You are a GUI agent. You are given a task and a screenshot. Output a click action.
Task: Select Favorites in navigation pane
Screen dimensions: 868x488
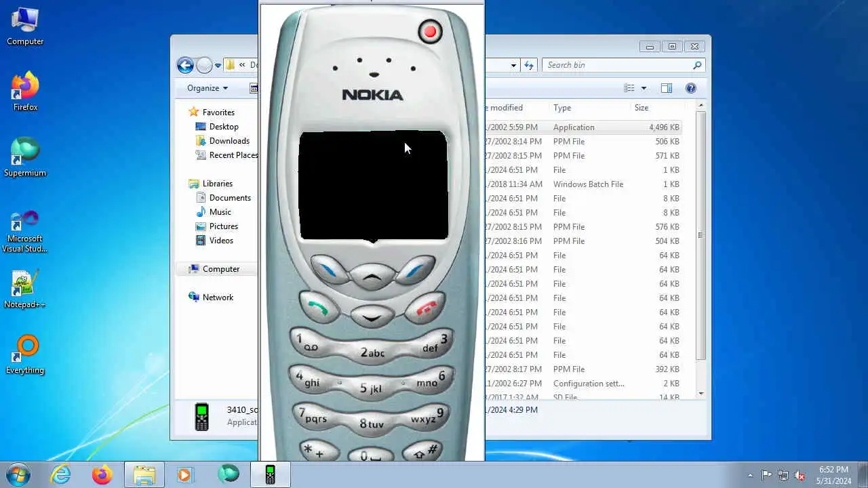click(x=218, y=113)
